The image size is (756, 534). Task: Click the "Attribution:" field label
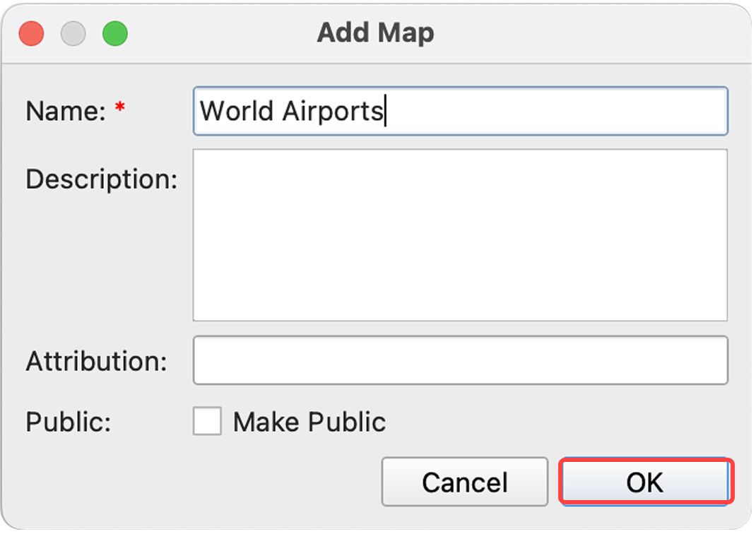coord(96,362)
